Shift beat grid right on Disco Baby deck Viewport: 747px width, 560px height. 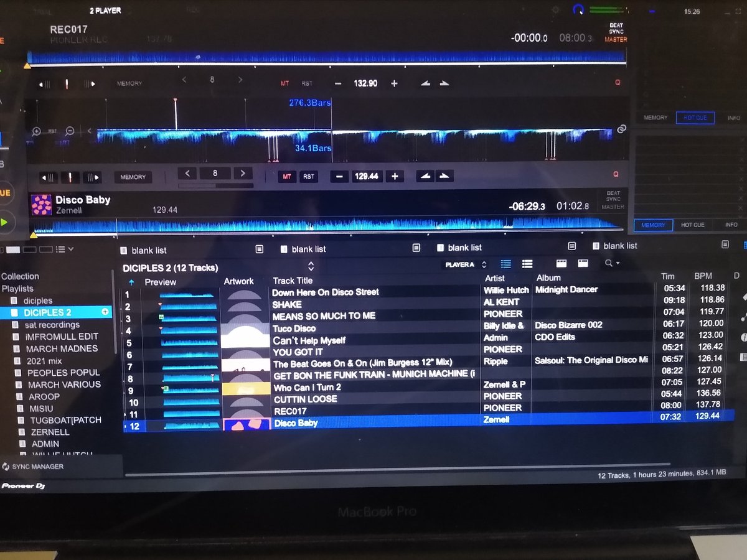[x=92, y=177]
